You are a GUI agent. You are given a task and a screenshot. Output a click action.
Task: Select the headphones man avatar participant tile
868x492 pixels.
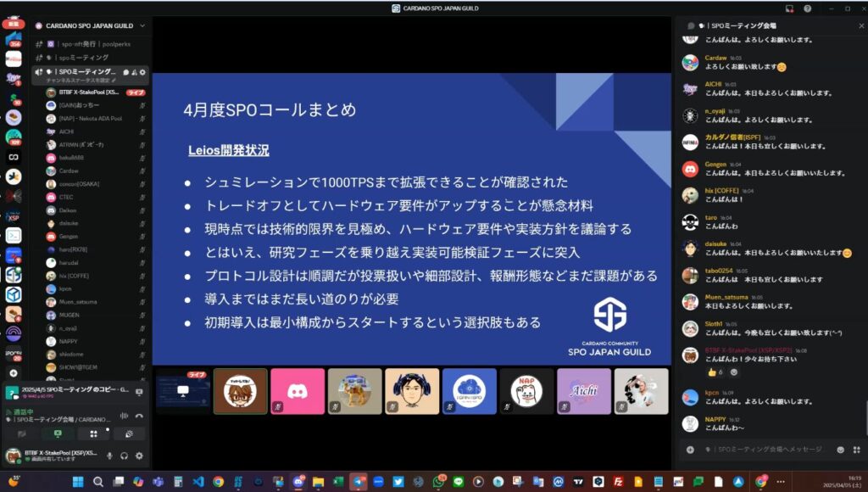coord(412,392)
